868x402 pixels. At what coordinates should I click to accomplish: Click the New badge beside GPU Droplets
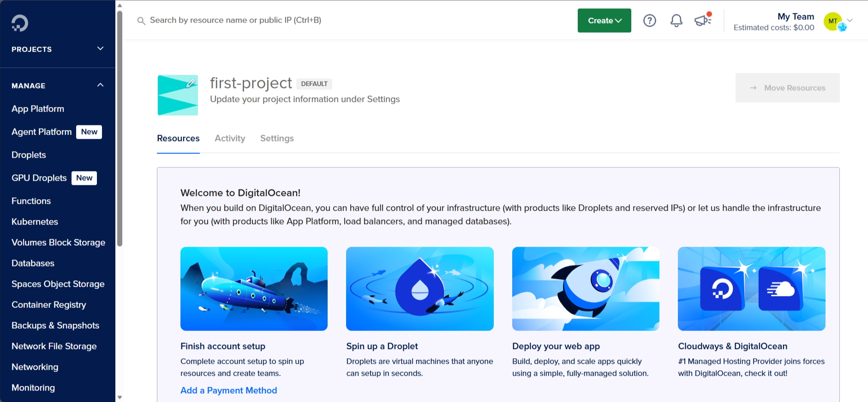(x=84, y=178)
